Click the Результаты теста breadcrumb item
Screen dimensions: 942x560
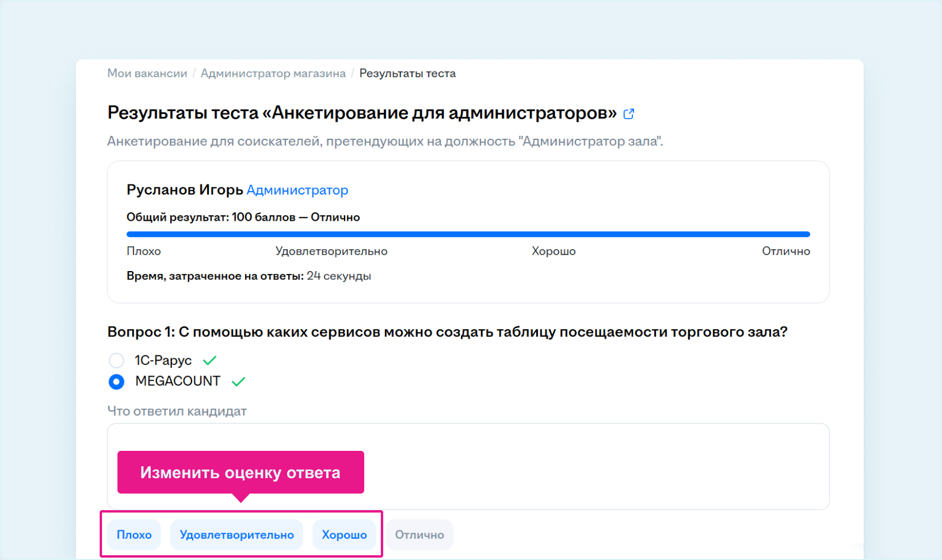click(407, 74)
